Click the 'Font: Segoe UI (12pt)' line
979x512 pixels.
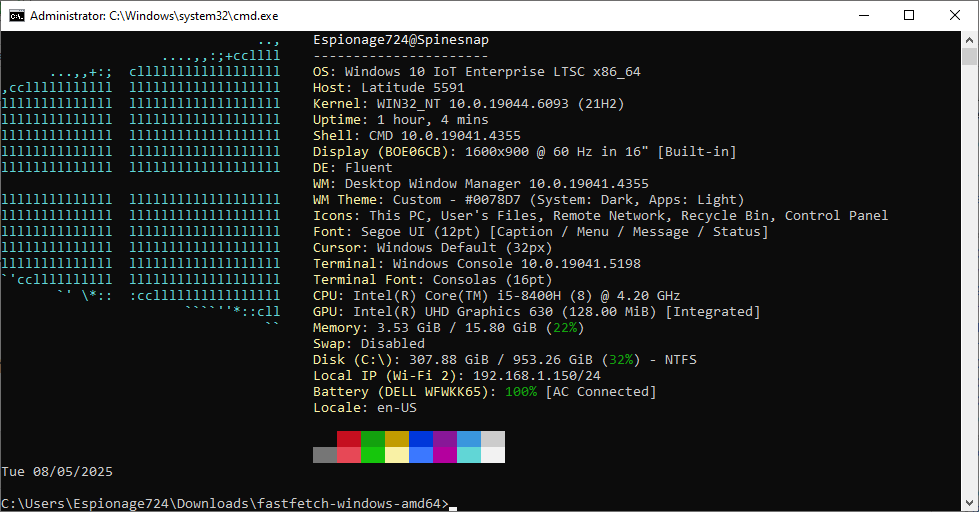point(541,232)
